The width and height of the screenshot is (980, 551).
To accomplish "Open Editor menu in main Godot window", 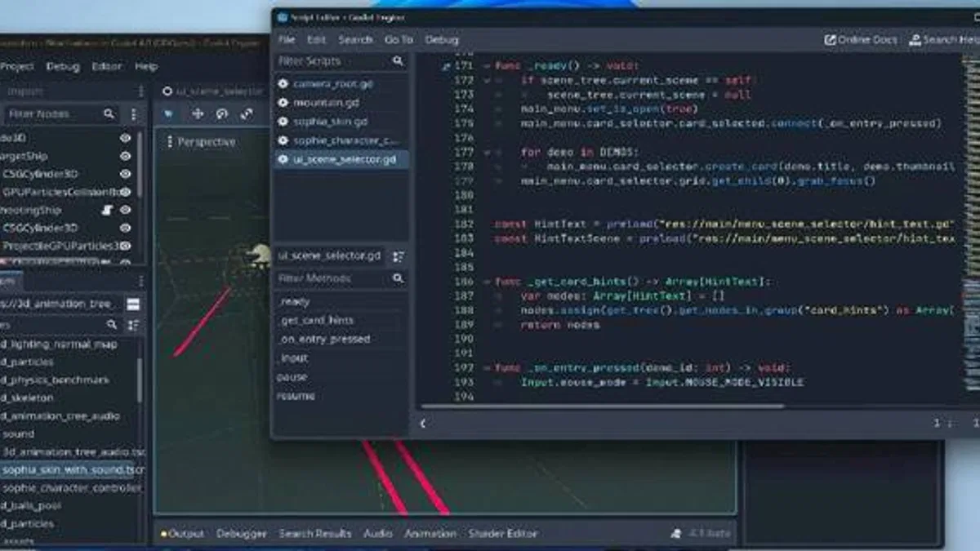I will (x=106, y=67).
